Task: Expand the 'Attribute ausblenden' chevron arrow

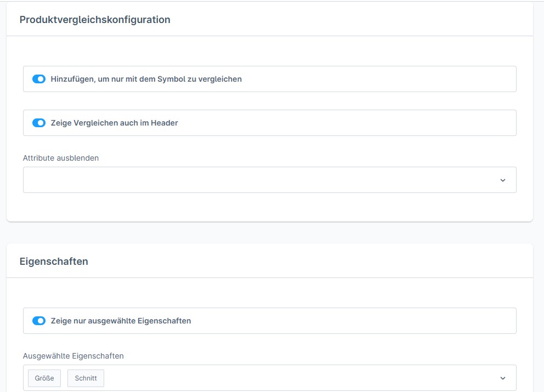Action: pos(502,180)
